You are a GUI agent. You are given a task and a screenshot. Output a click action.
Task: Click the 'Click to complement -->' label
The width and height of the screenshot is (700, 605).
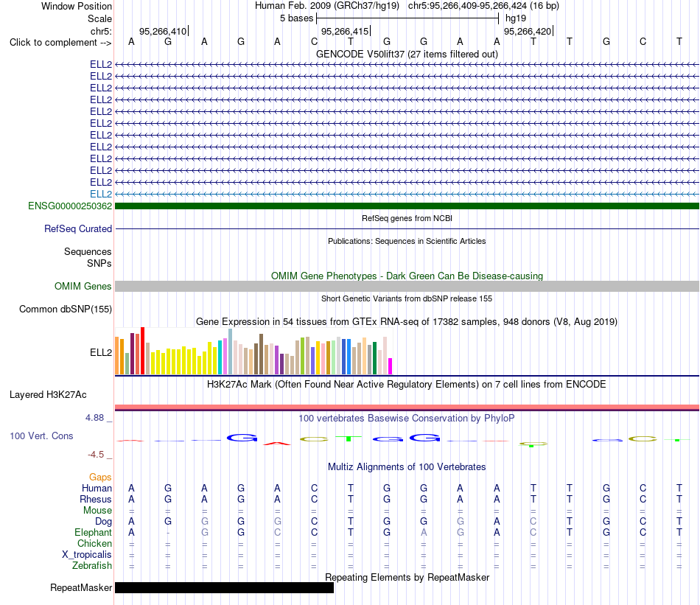click(x=60, y=43)
